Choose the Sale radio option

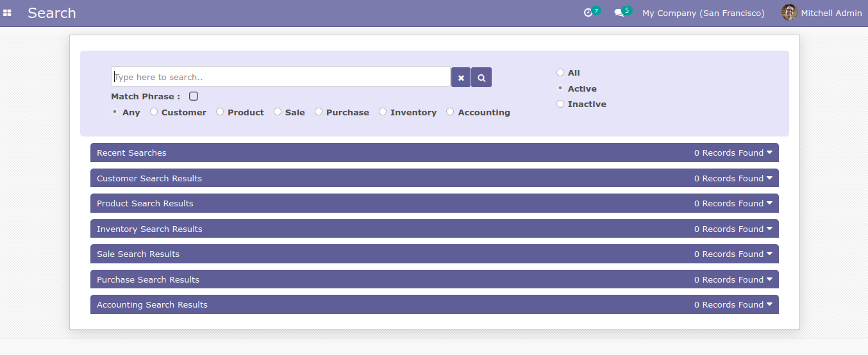coord(278,111)
